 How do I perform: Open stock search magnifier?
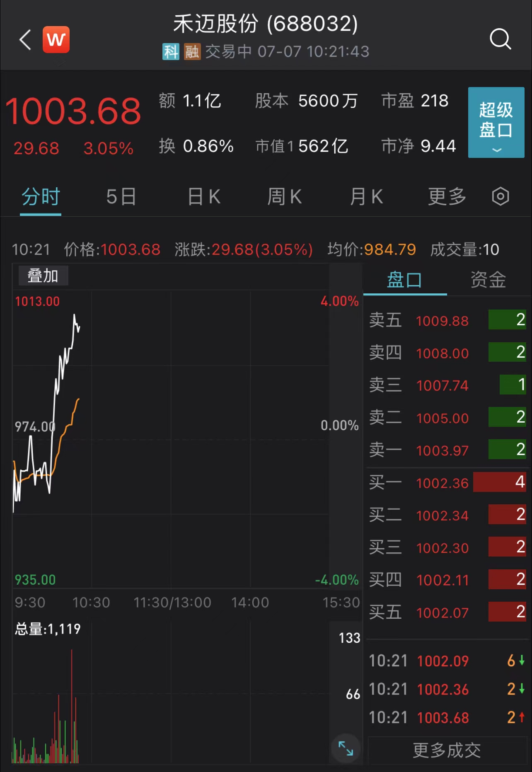pos(500,39)
